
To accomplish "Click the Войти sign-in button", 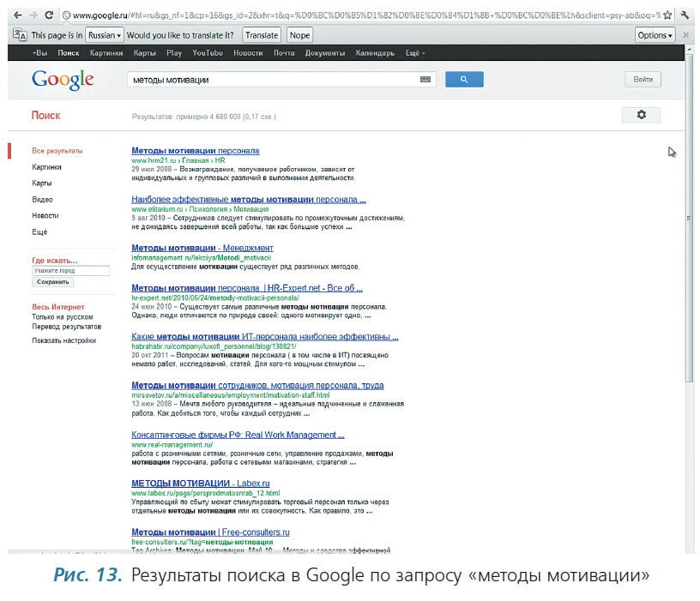I will coord(643,80).
